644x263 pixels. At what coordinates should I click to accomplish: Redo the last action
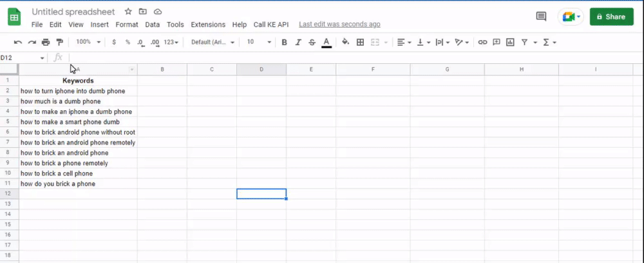[x=32, y=43]
